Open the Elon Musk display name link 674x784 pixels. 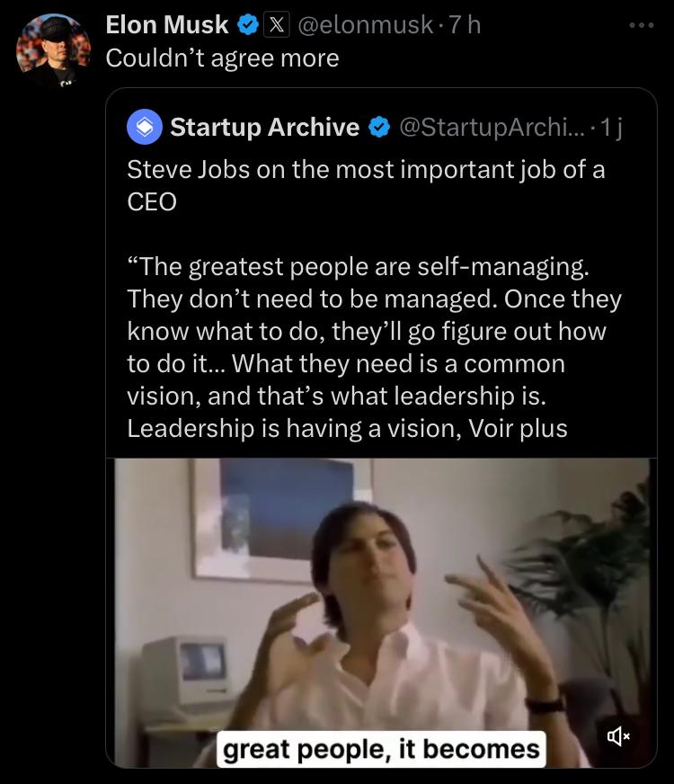tap(167, 25)
